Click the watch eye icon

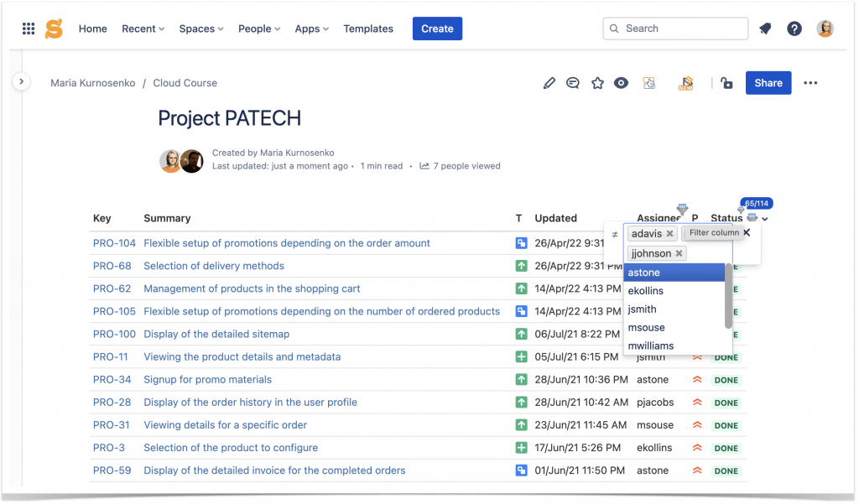click(621, 83)
